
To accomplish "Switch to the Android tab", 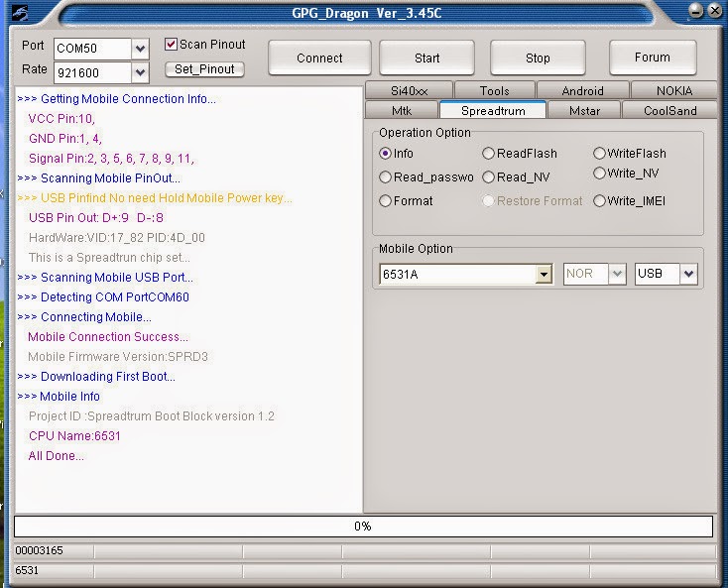I will tap(582, 90).
